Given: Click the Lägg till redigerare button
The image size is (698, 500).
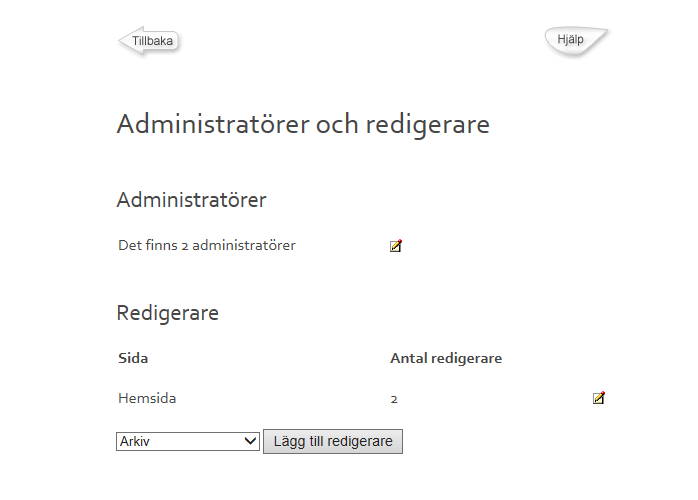Looking at the screenshot, I should pos(333,441).
